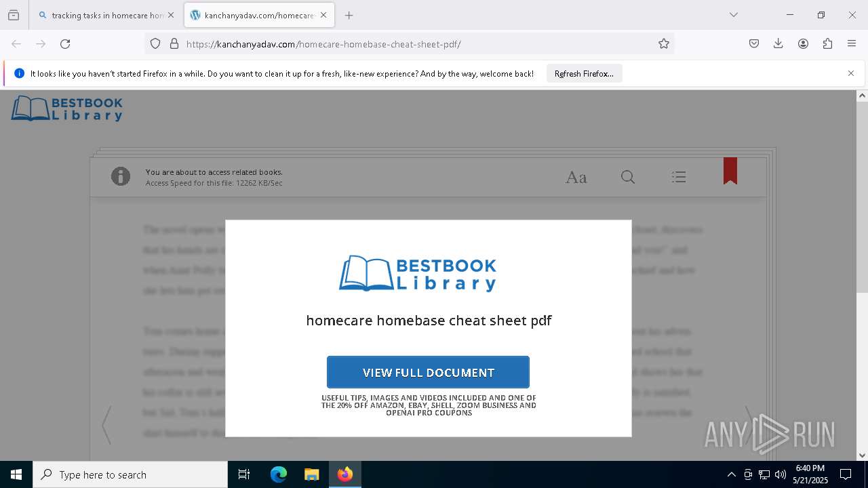Viewport: 868px width, 488px height.
Task: Open the Downloads panel
Action: (778, 44)
